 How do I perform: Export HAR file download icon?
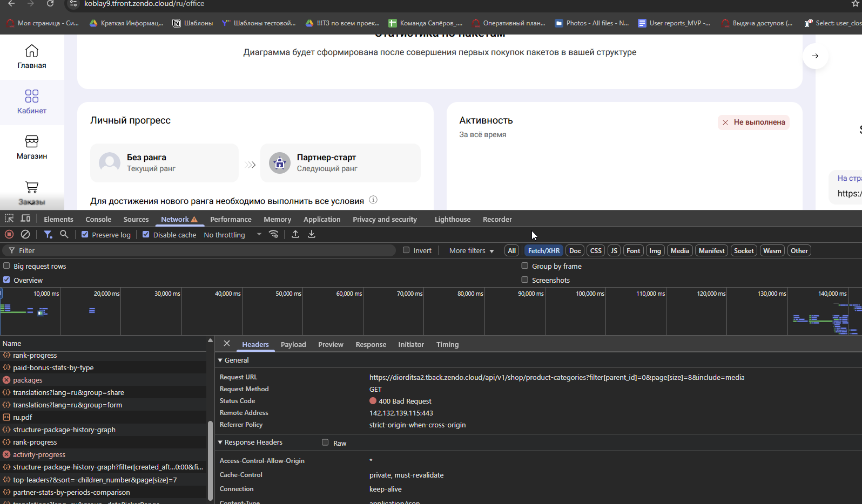click(x=312, y=234)
